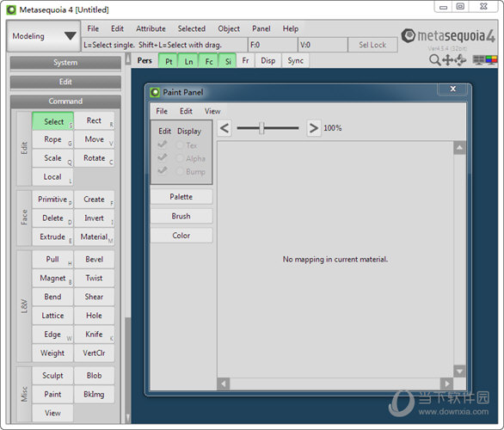This screenshot has height=430, width=504.
Task: Activate the Lattice command
Action: (x=53, y=316)
